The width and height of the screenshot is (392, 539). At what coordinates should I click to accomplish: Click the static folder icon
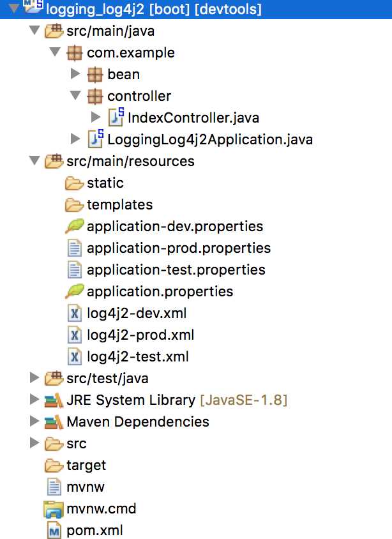click(74, 183)
